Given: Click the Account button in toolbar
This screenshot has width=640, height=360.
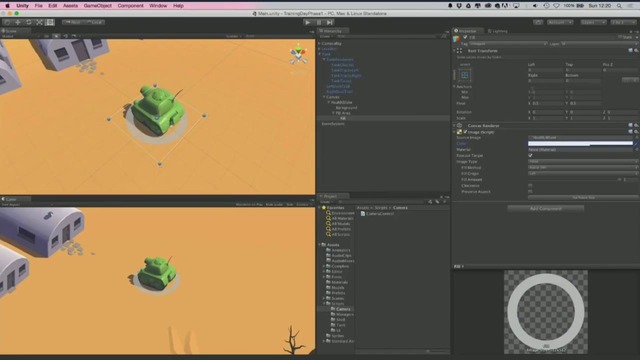Looking at the screenshot, I should coord(560,22).
